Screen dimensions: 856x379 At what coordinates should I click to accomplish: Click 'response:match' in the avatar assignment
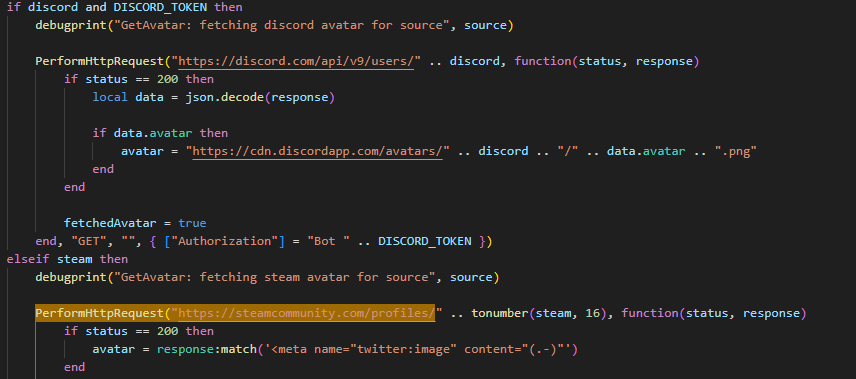coord(206,349)
